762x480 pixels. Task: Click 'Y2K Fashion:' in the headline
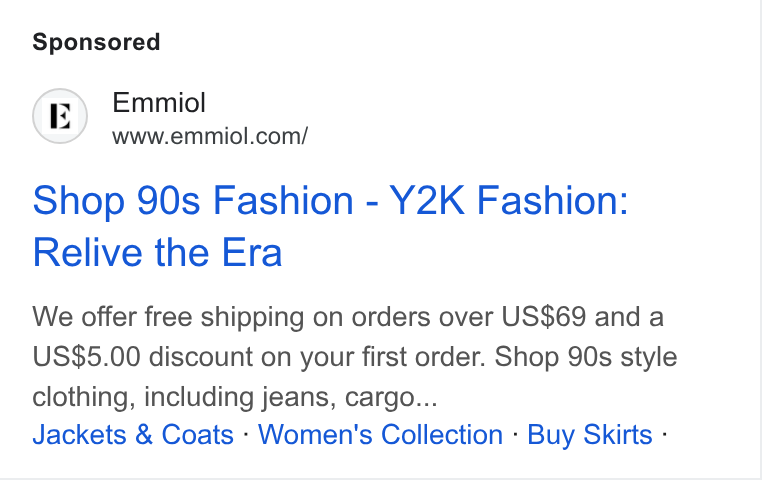(509, 200)
